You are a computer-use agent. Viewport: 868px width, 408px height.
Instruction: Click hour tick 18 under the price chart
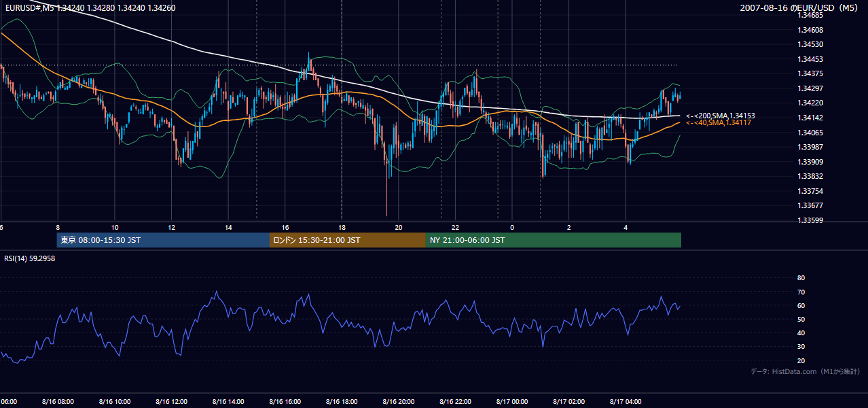coord(342,227)
